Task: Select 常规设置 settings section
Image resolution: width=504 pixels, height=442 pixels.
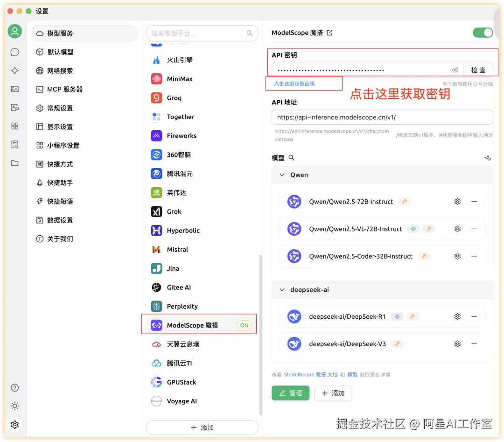Action: [x=84, y=108]
